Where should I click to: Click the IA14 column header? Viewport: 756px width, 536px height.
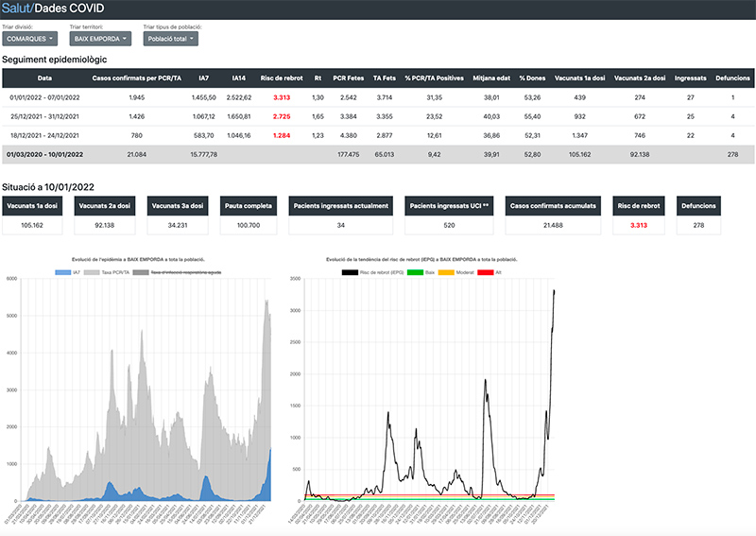[239, 78]
